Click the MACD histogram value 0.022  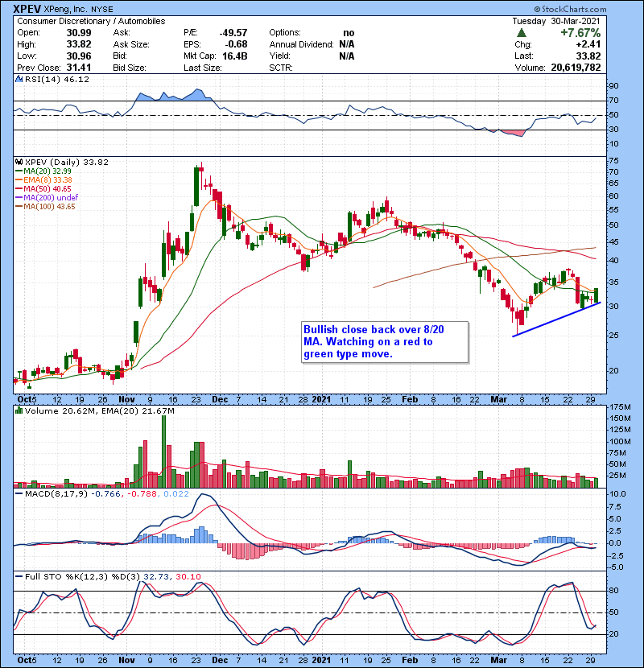pos(176,494)
